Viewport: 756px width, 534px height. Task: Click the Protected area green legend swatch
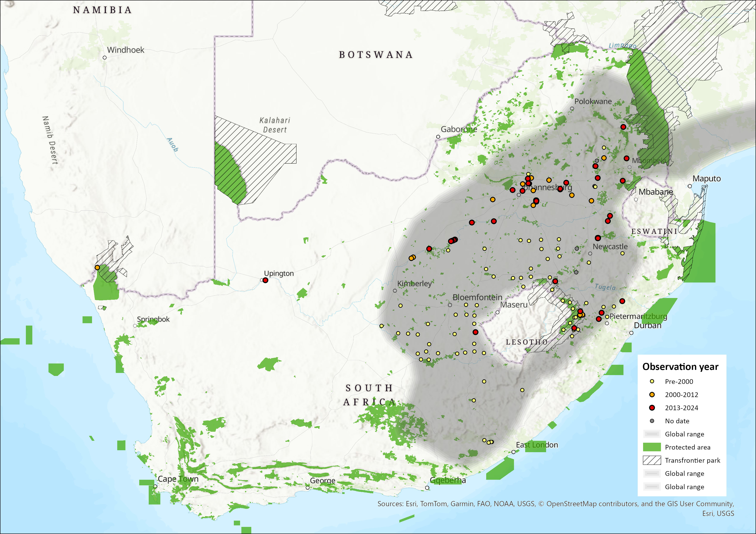pos(652,447)
